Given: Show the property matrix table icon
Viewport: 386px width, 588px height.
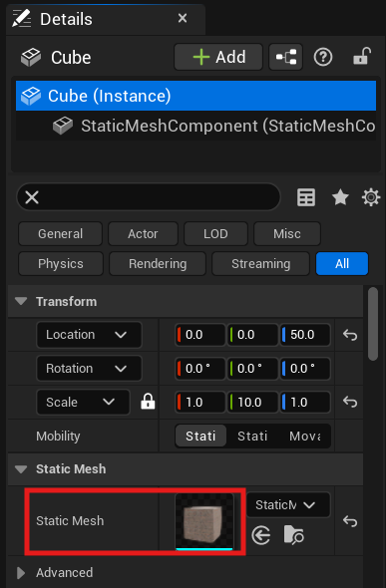Looking at the screenshot, I should pyautogui.click(x=306, y=197).
